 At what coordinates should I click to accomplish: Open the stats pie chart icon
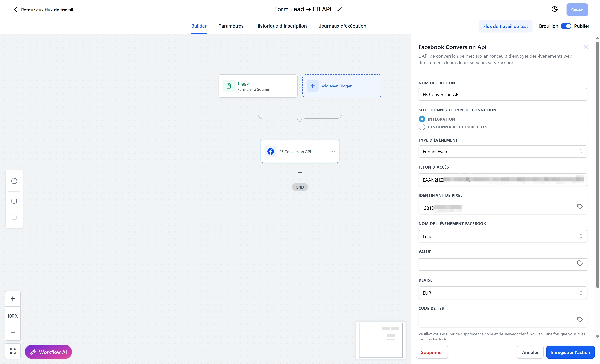[14, 181]
